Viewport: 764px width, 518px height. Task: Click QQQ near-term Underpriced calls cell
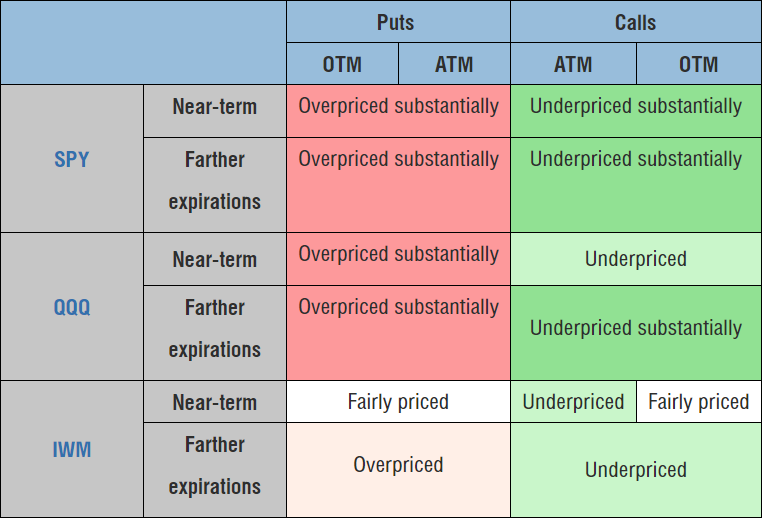pyautogui.click(x=636, y=259)
